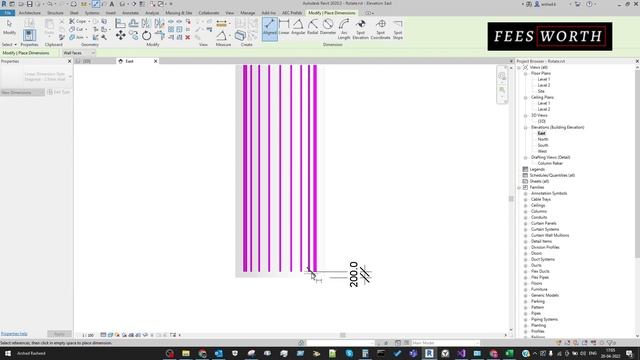Select the Spot Elevation tool
The width and height of the screenshot is (640, 360).
click(360, 29)
